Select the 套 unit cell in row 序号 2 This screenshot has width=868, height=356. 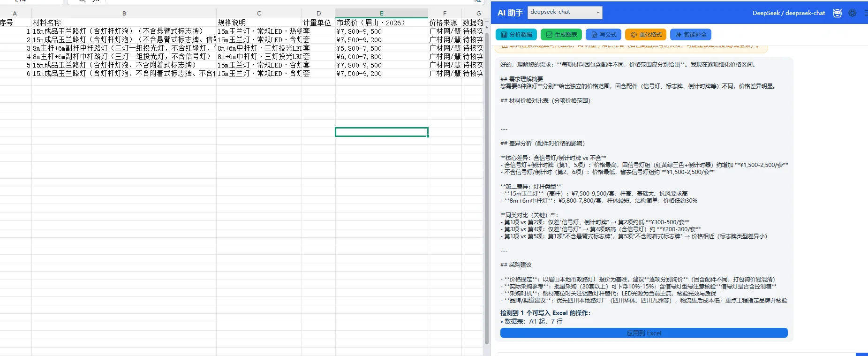(x=318, y=40)
